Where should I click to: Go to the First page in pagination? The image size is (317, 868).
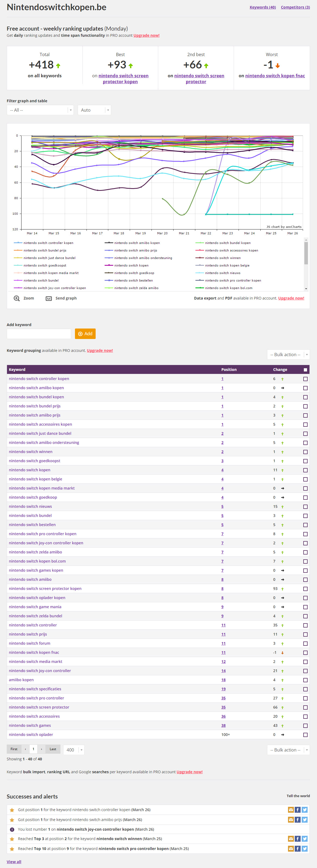click(14, 749)
